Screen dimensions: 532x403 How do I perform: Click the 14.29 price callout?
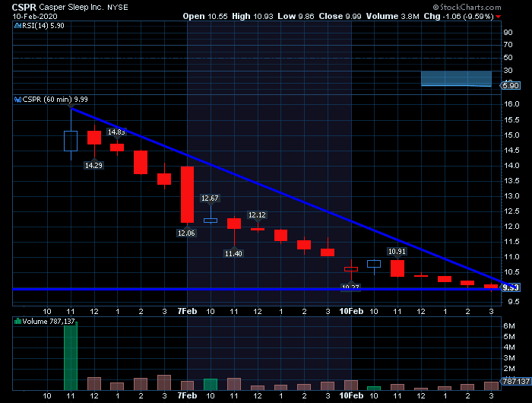(x=93, y=165)
